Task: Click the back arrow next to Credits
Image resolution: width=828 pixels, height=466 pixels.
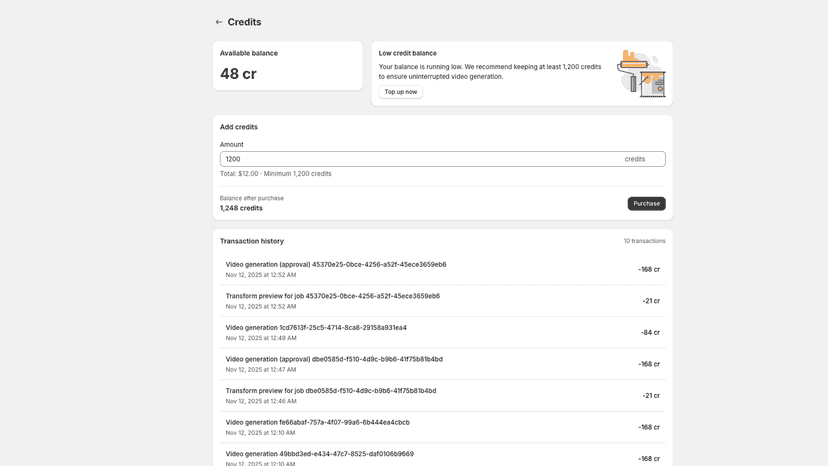Action: tap(219, 22)
